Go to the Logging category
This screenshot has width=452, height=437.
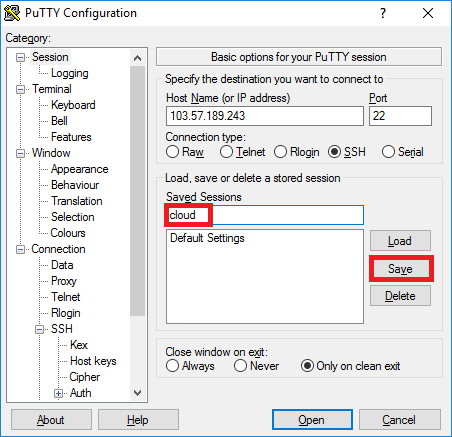(69, 73)
